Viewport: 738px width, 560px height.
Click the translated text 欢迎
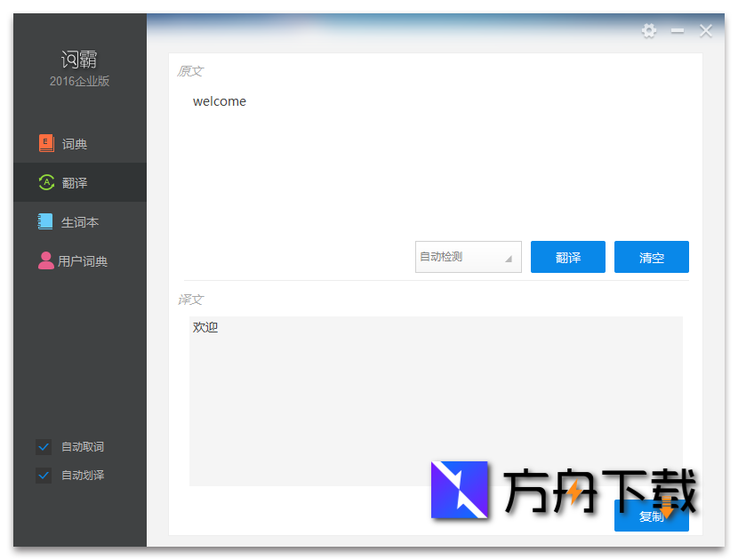click(x=205, y=327)
